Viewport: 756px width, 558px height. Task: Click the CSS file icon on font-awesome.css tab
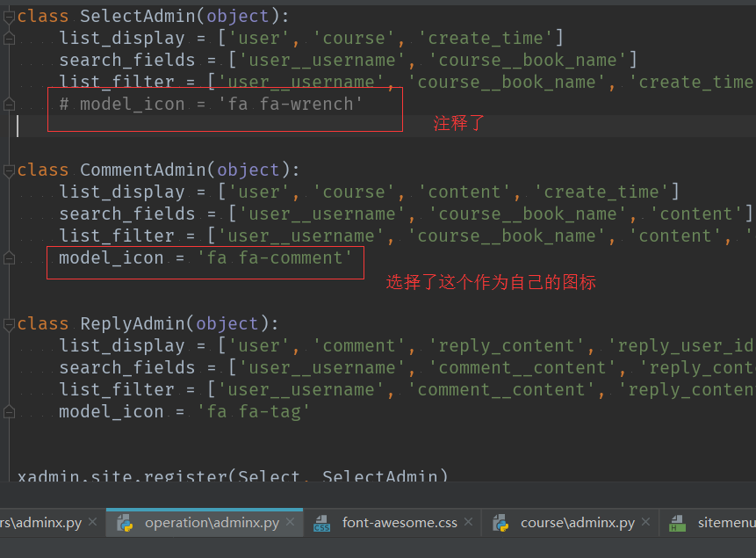pos(320,522)
